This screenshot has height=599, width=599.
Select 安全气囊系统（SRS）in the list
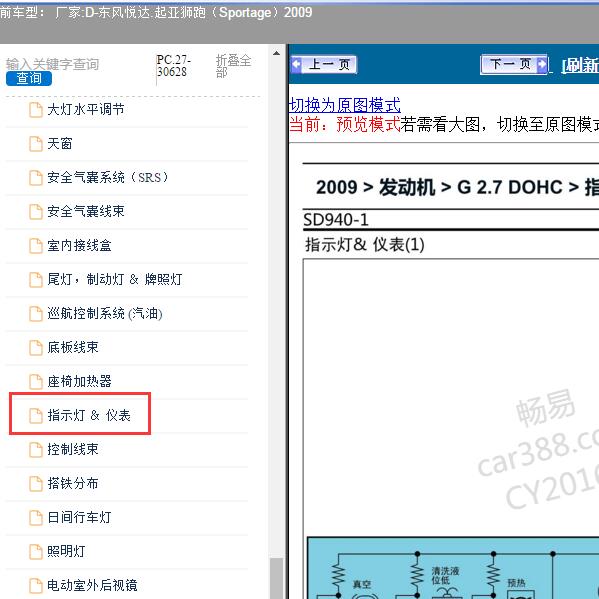[107, 177]
